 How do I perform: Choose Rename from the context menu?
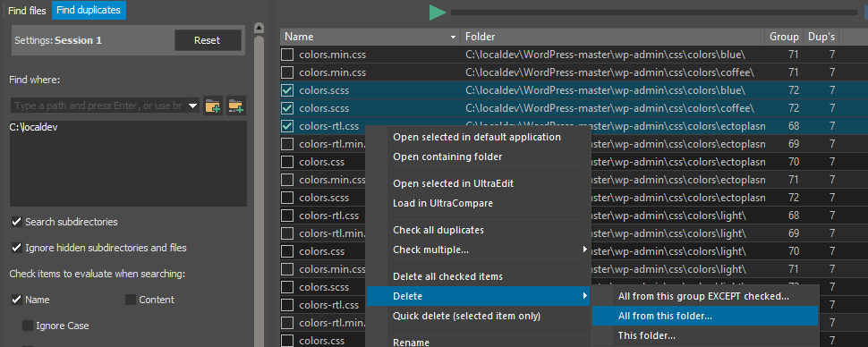pyautogui.click(x=411, y=343)
